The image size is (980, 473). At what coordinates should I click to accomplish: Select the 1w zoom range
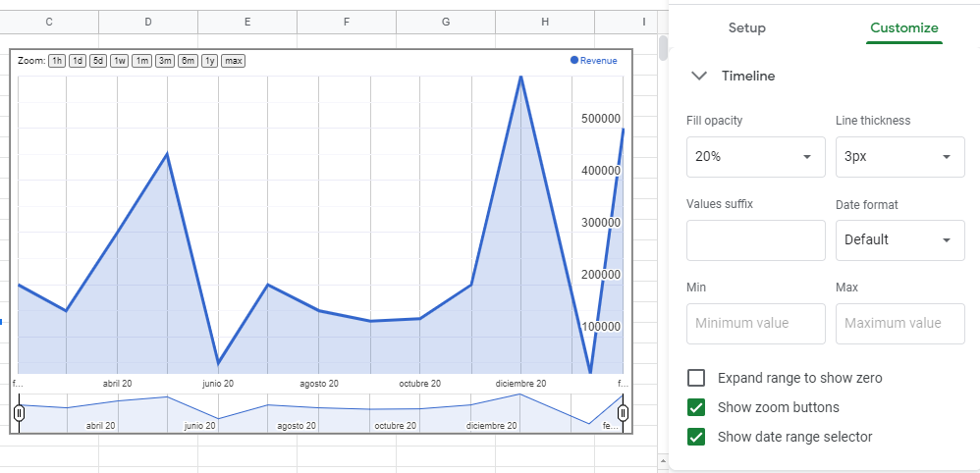pyautogui.click(x=120, y=61)
